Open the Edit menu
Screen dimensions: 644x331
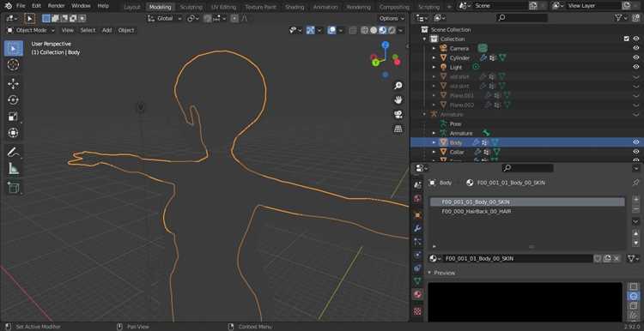pos(37,6)
